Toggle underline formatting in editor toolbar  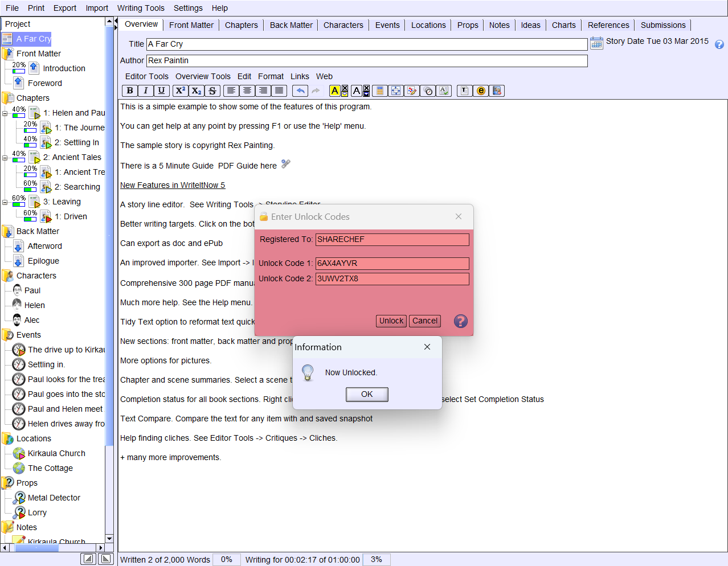pos(162,91)
